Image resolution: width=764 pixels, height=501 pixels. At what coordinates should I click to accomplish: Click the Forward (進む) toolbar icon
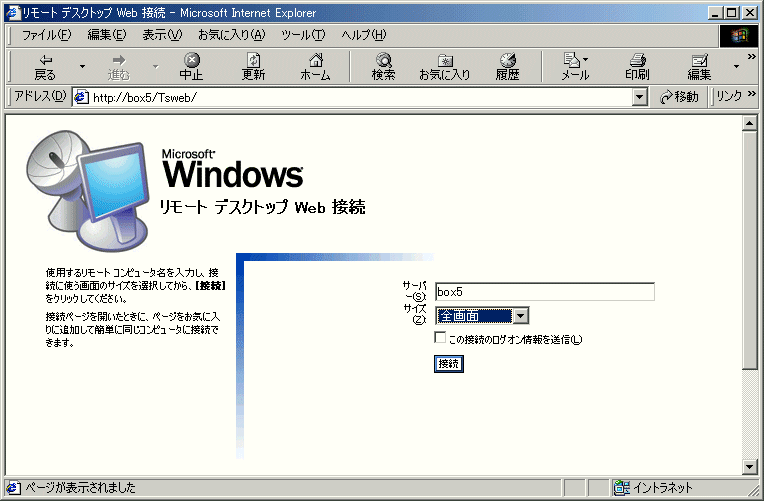tap(118, 66)
